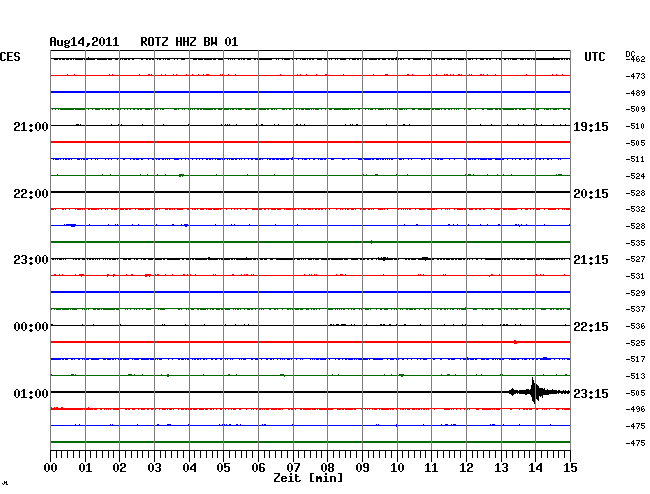Click the 21:15 UTC time label
This screenshot has width=650, height=494.
591,260
